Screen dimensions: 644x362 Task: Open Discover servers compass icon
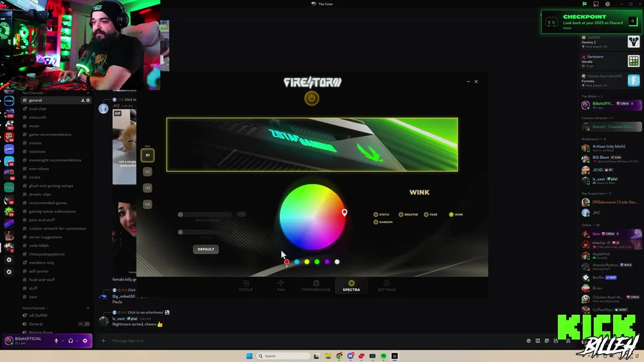coord(9,272)
